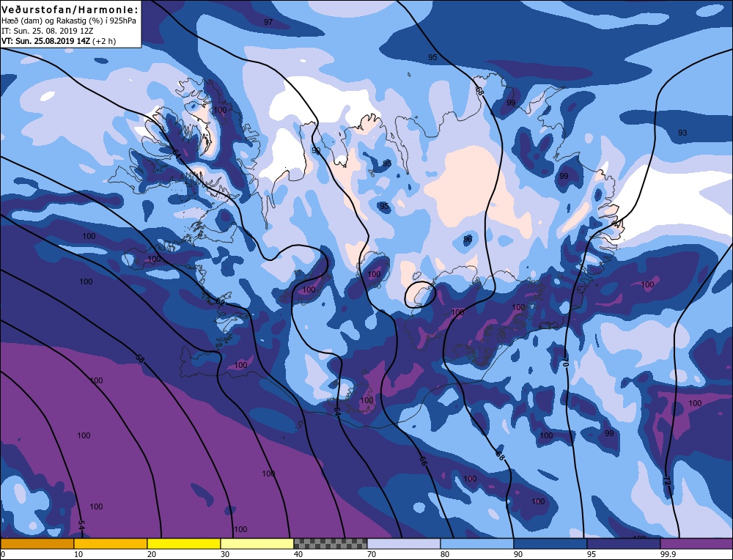
Task: Click the '99.9' legend scale label
Action: (667, 554)
